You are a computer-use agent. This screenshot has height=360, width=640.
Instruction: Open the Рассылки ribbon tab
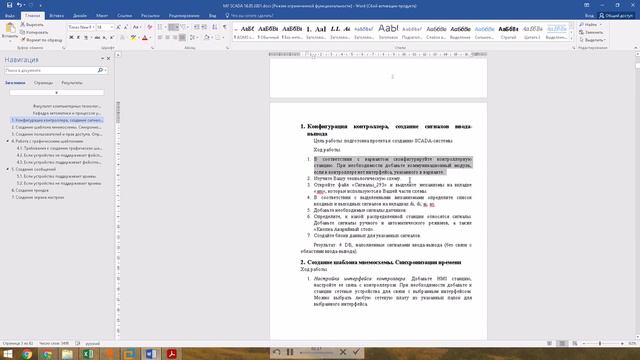coord(150,16)
